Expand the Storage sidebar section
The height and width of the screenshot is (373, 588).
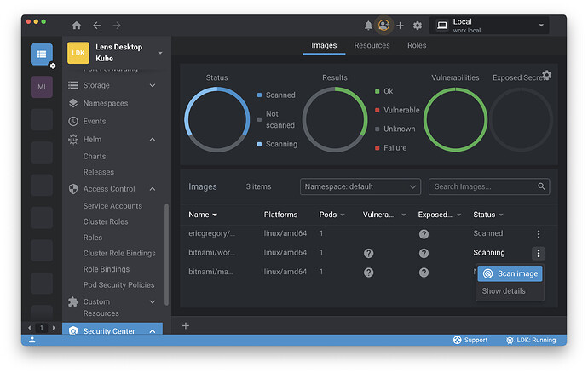[x=153, y=85]
